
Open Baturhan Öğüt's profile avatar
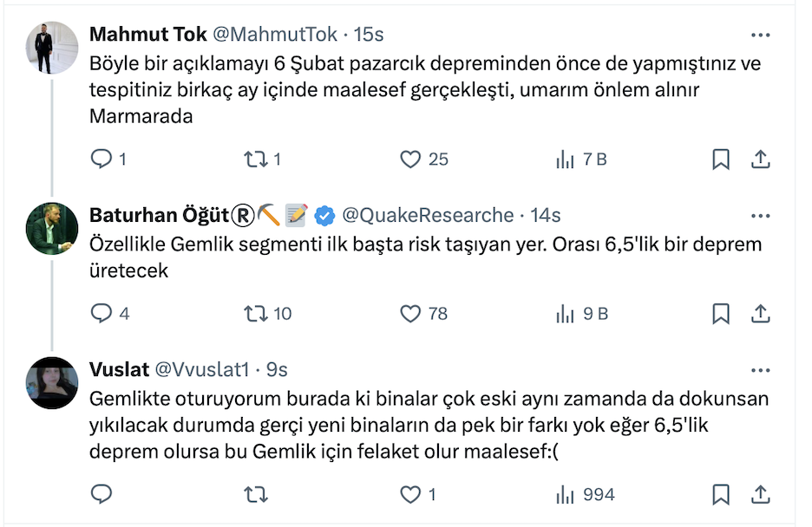click(52, 228)
